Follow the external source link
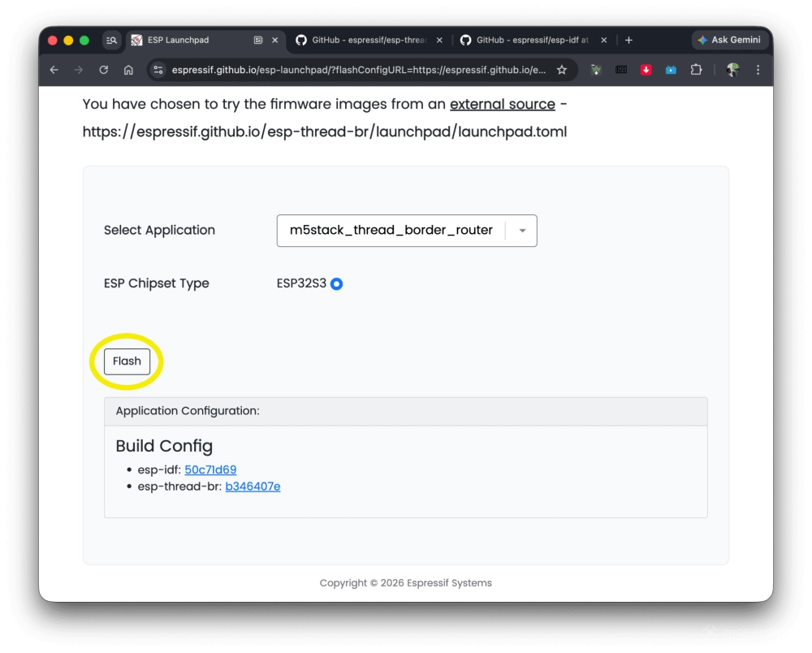This screenshot has width=812, height=653. coord(503,104)
